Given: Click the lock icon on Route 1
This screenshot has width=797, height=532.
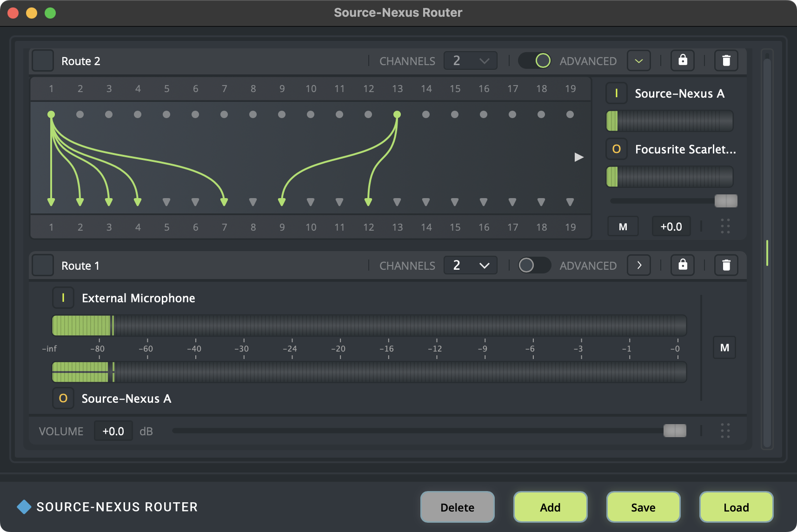Looking at the screenshot, I should coord(682,265).
